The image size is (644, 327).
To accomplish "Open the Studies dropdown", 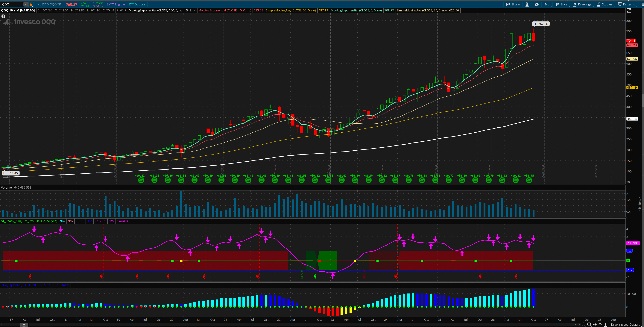I will coord(604,4).
